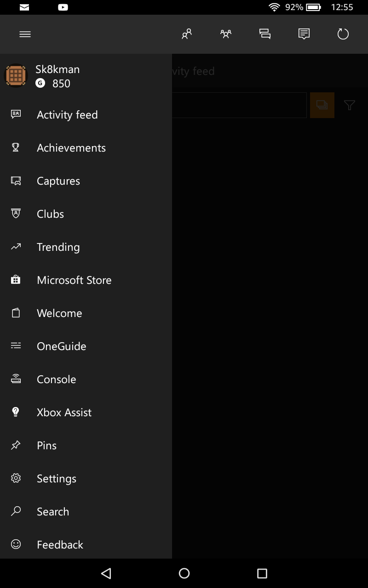Open the Friends icon in top bar
Screen dimensions: 368x588
point(186,34)
